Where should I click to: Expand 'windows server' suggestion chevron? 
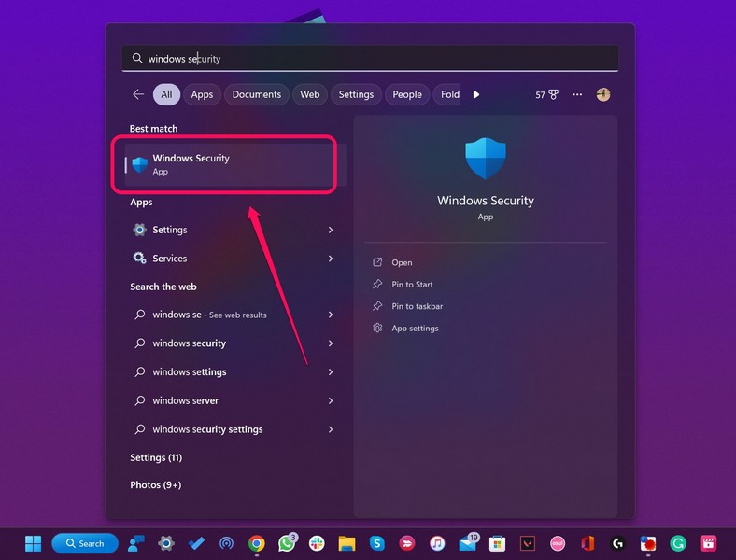point(331,400)
